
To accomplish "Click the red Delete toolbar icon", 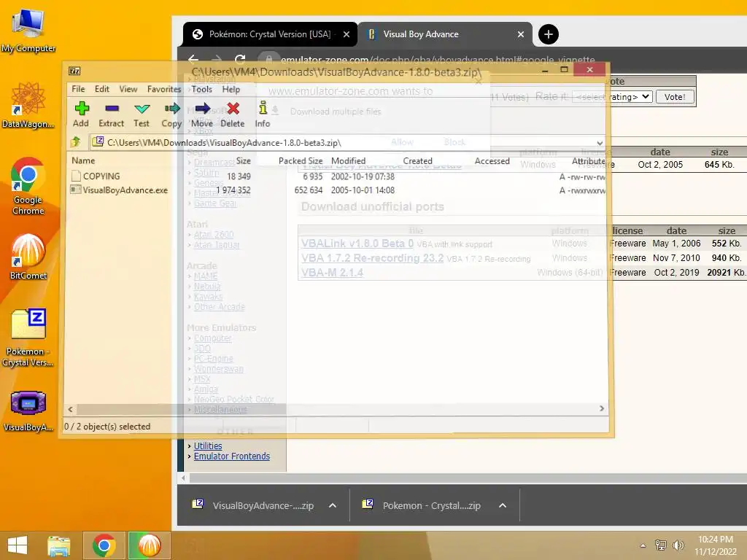I will click(x=233, y=114).
